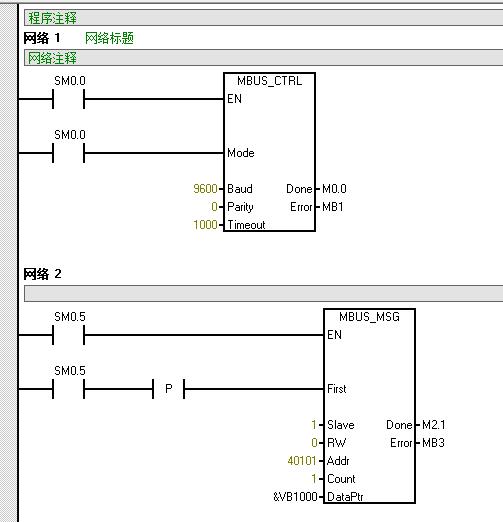Click the Error output MB1
The height and width of the screenshot is (522, 503).
[333, 207]
